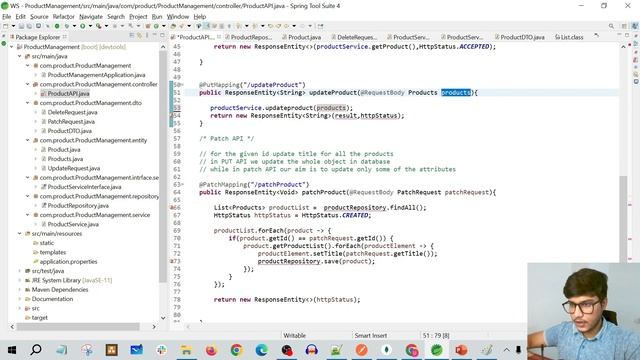Select application.properties in the tree
The image size is (640, 360).
(68, 262)
